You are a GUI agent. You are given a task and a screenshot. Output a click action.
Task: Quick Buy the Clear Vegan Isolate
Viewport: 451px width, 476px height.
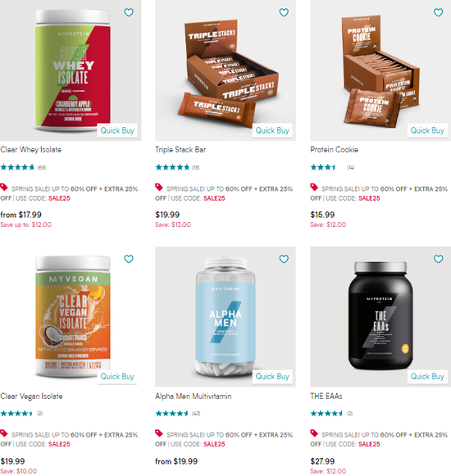point(117,376)
